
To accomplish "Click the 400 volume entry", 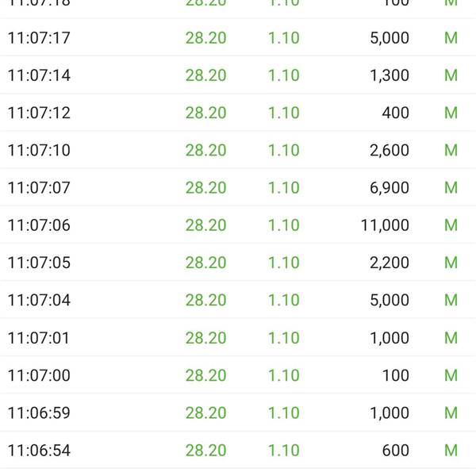I will tap(395, 113).
